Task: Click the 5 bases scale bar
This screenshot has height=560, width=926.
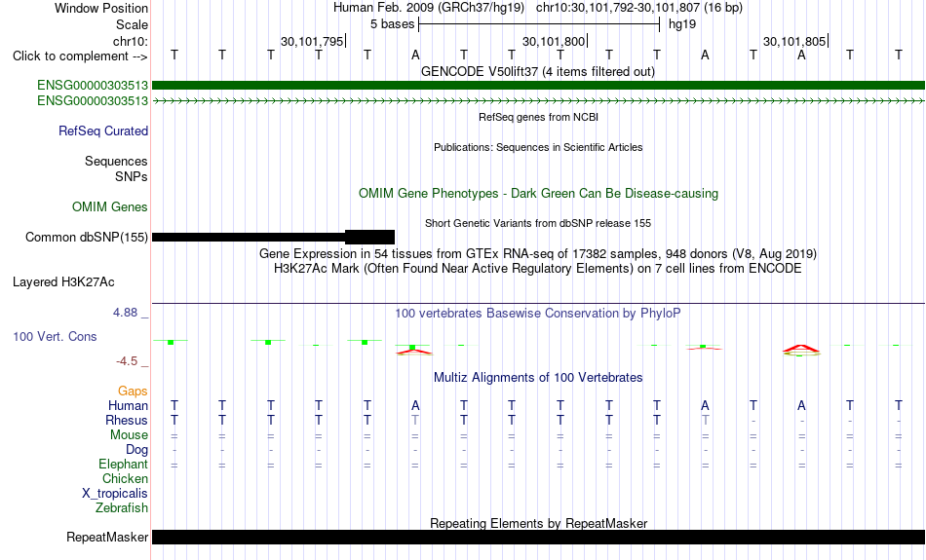Action: (539, 24)
